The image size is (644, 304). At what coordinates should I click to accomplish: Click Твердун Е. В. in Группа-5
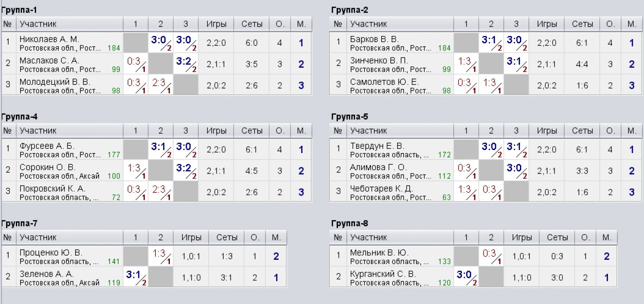(x=377, y=146)
